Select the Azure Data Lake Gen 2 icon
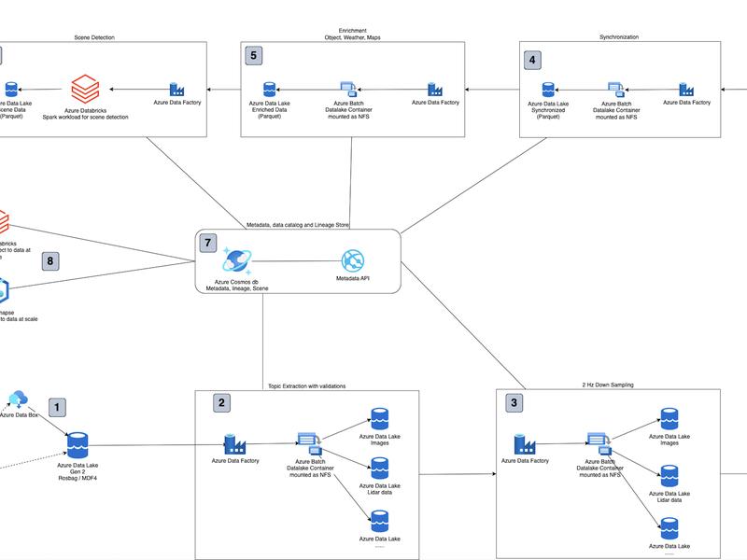This screenshot has width=747, height=560. tap(78, 445)
